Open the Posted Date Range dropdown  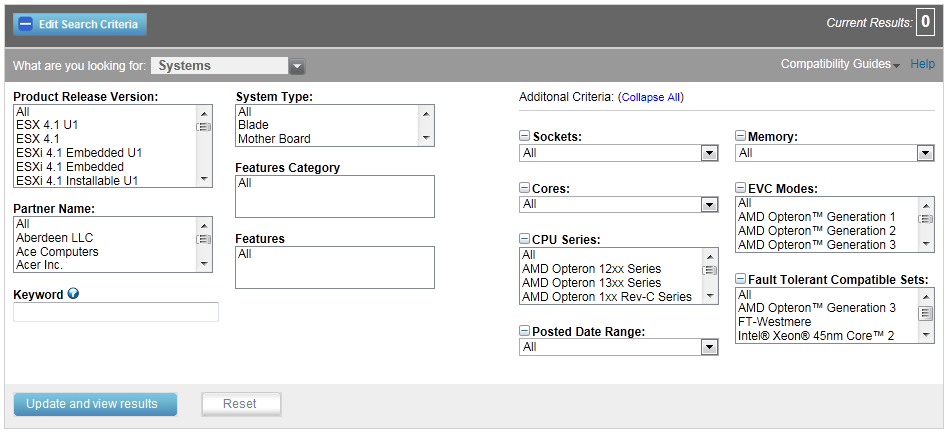(618, 347)
